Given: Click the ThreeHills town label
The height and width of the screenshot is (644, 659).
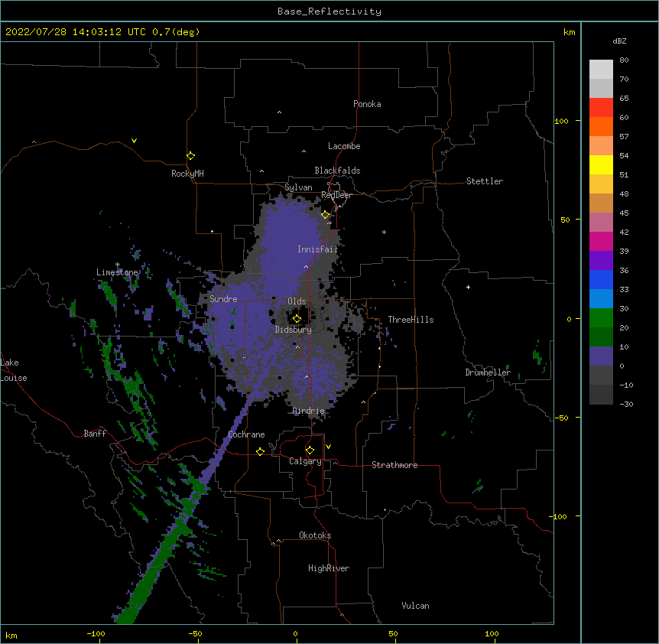Looking at the screenshot, I should (x=411, y=320).
